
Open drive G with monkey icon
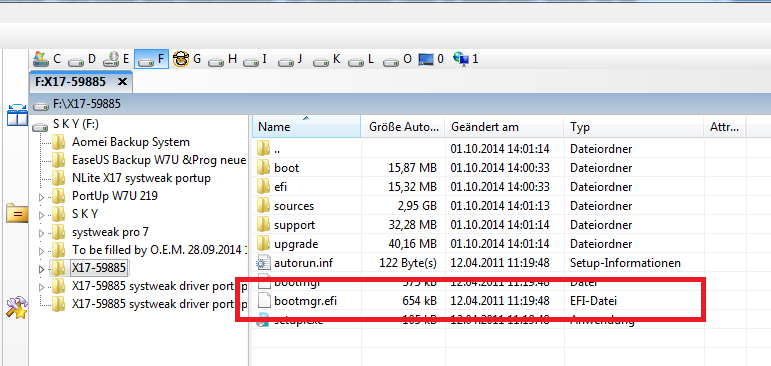pyautogui.click(x=187, y=60)
